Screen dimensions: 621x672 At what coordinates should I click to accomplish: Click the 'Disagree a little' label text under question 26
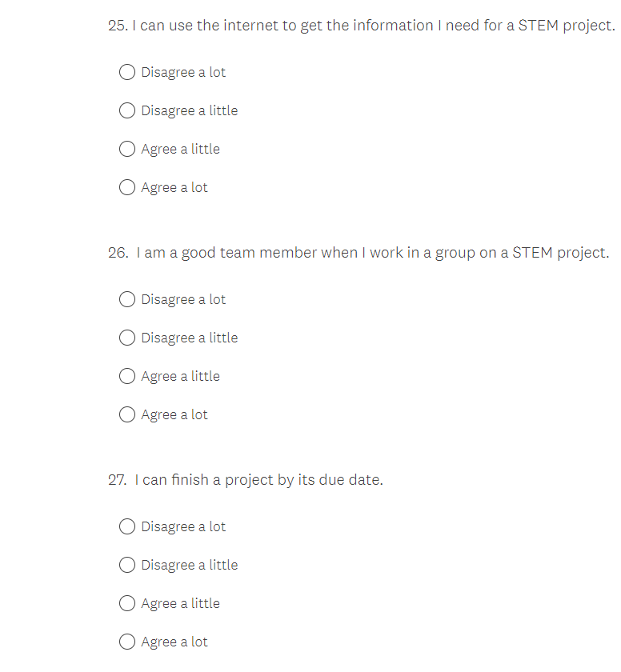(189, 338)
